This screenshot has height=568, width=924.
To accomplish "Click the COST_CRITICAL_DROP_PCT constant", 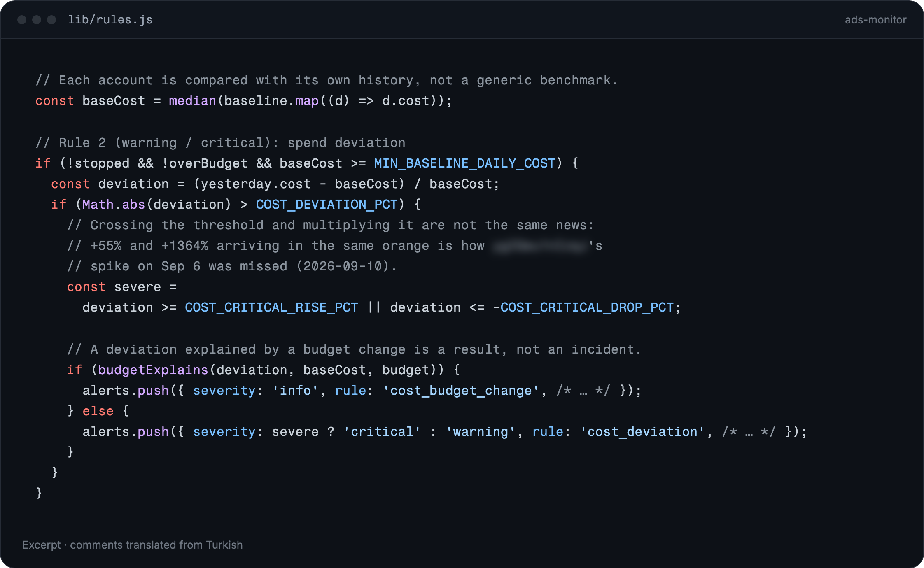I will (x=587, y=307).
